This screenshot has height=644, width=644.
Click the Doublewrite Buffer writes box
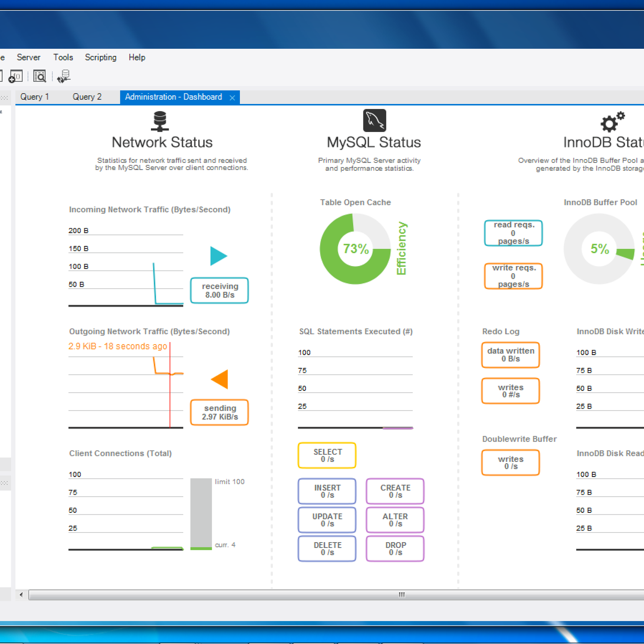(511, 462)
